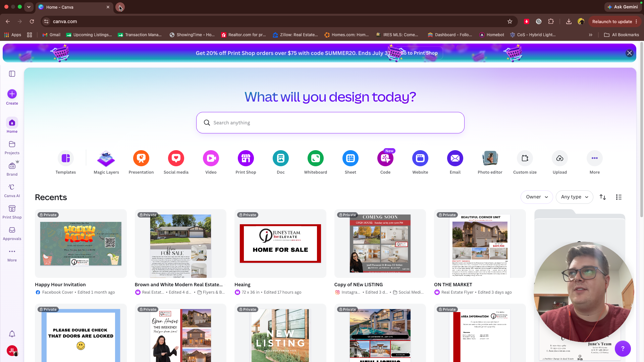Open More options in left sidebar
644x362 pixels.
[x=12, y=255]
